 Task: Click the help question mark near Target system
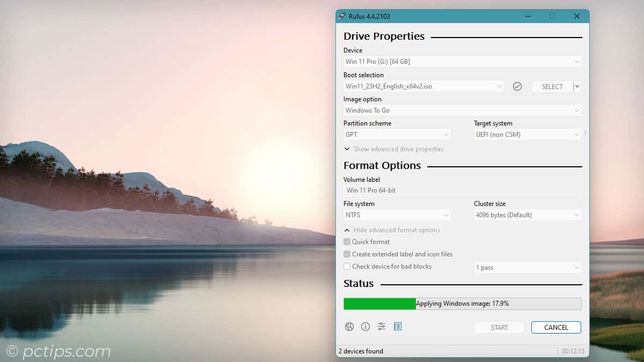click(x=585, y=134)
